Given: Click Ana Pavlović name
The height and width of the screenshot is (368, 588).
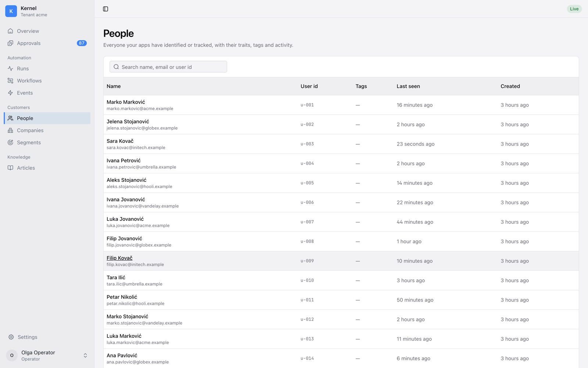Looking at the screenshot, I should click(x=122, y=355).
